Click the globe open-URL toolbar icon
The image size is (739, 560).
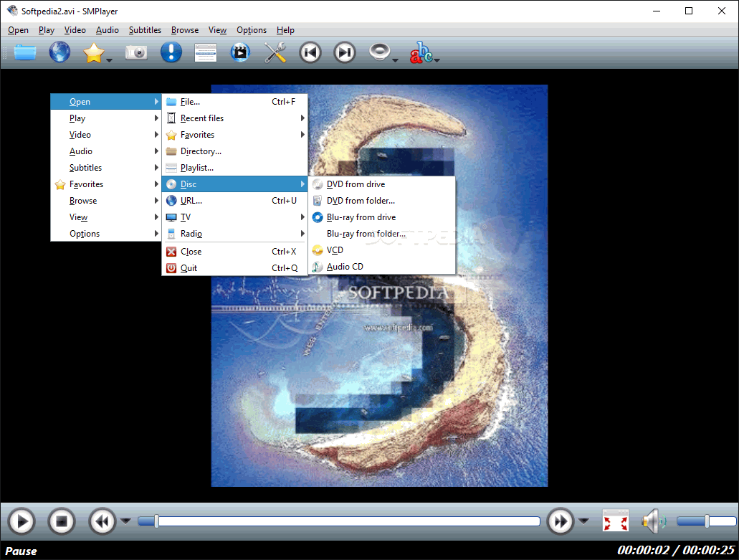pyautogui.click(x=60, y=52)
